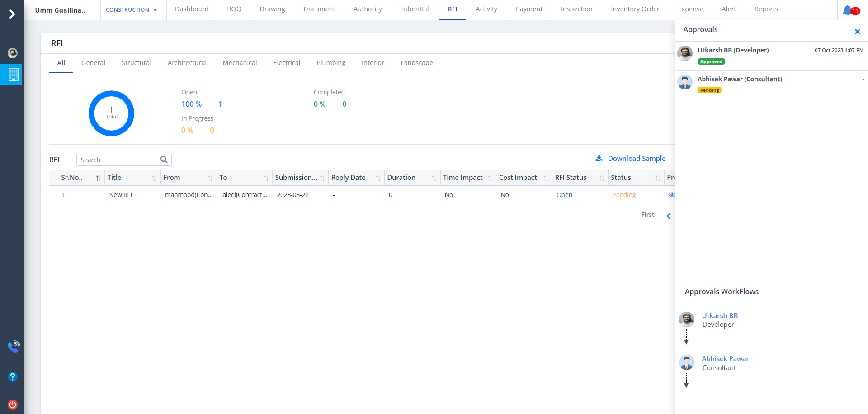Click the download icon beside Download Sample
The height and width of the screenshot is (414, 868).
click(x=599, y=158)
